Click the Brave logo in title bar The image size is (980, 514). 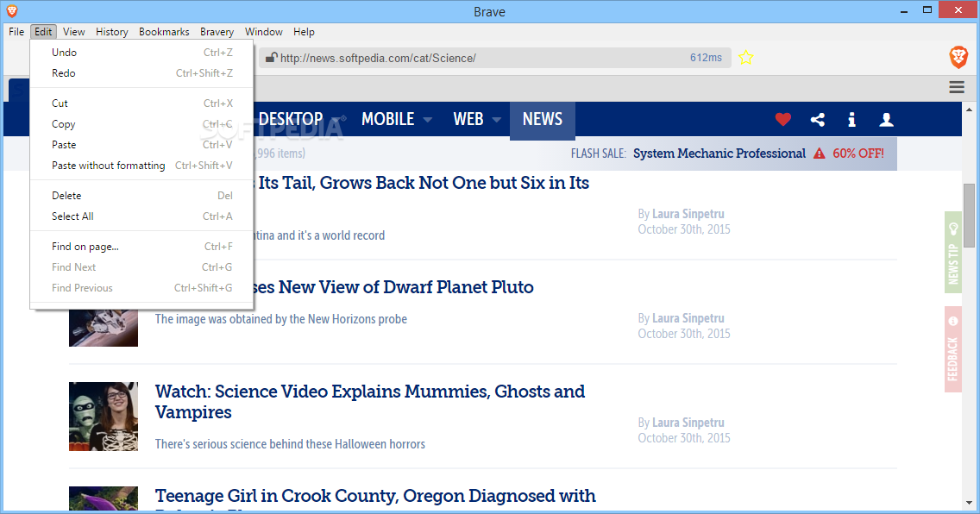click(x=12, y=10)
